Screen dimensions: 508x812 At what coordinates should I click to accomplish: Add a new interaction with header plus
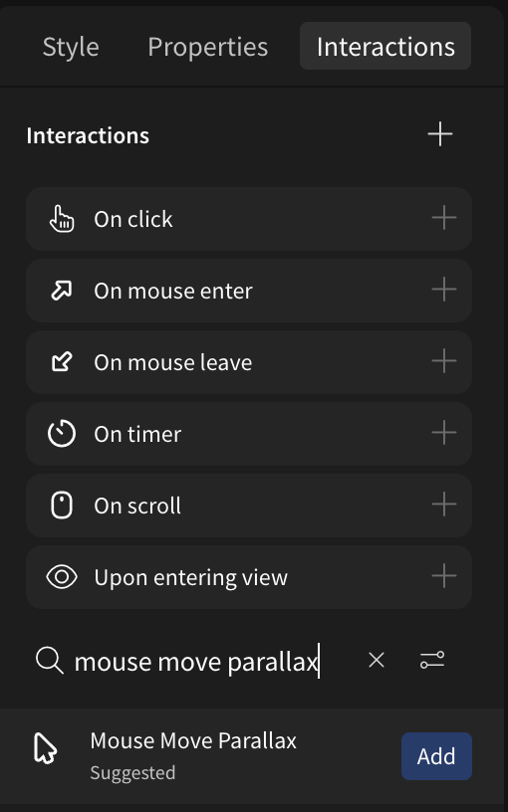click(x=439, y=134)
